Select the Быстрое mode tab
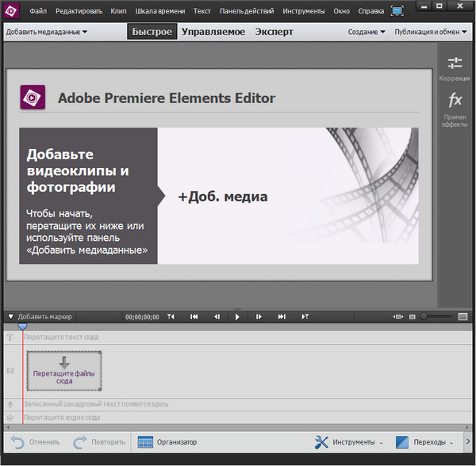This screenshot has height=466, width=476. click(152, 32)
